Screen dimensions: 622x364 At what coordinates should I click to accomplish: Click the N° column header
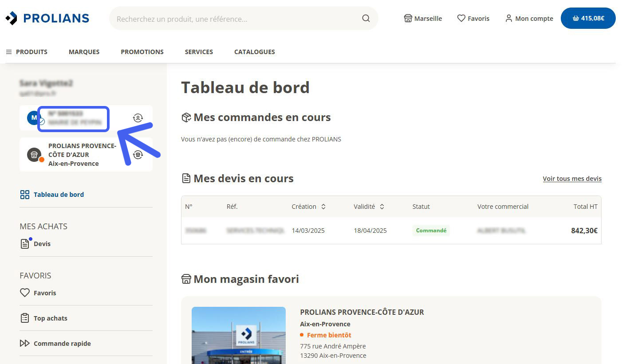(189, 207)
